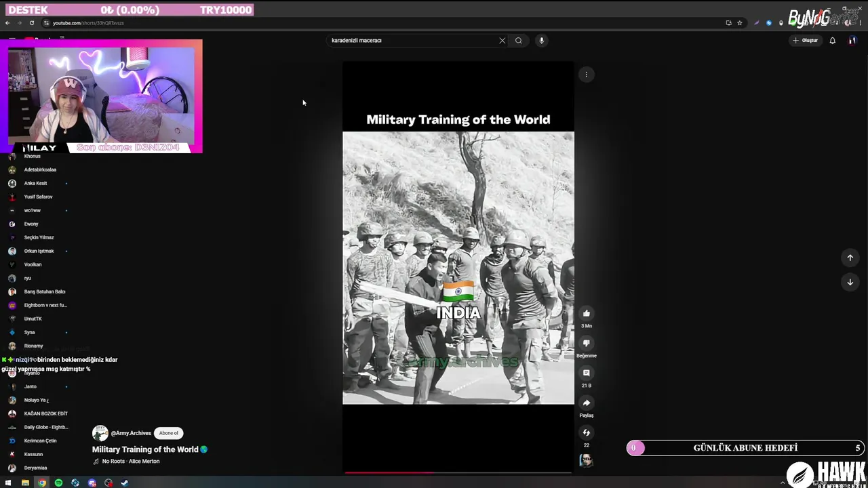Click the red video progress bar
The image size is (868, 488).
click(x=458, y=472)
